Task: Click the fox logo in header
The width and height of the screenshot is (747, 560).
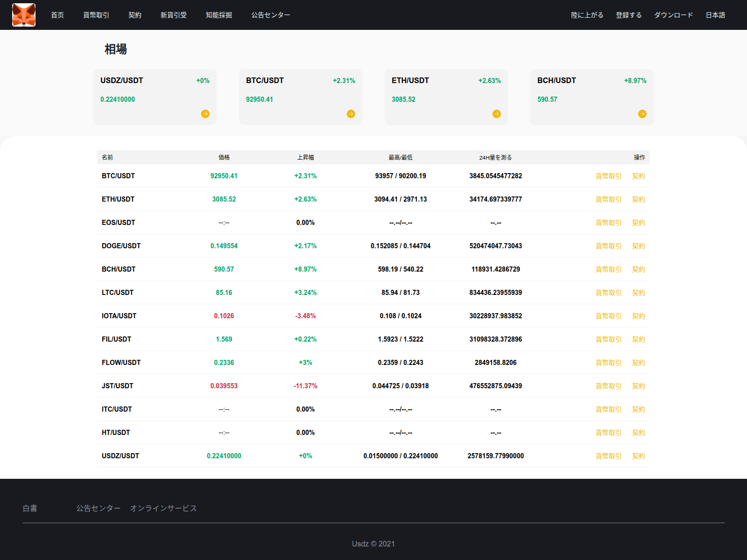Action: [x=24, y=15]
